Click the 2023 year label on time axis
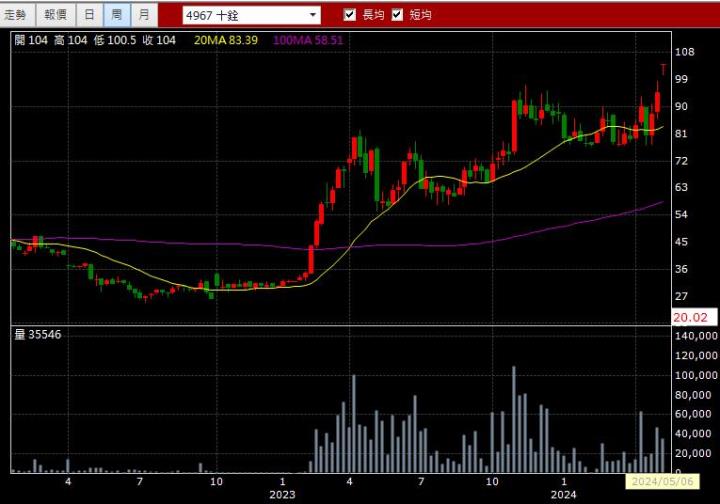The width and height of the screenshot is (720, 504). (x=282, y=494)
